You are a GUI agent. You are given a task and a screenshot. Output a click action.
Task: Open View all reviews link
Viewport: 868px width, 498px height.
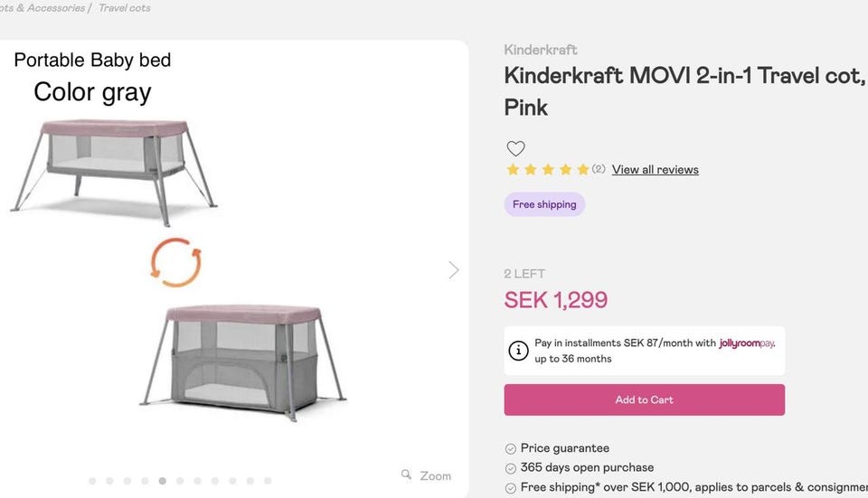(x=655, y=170)
